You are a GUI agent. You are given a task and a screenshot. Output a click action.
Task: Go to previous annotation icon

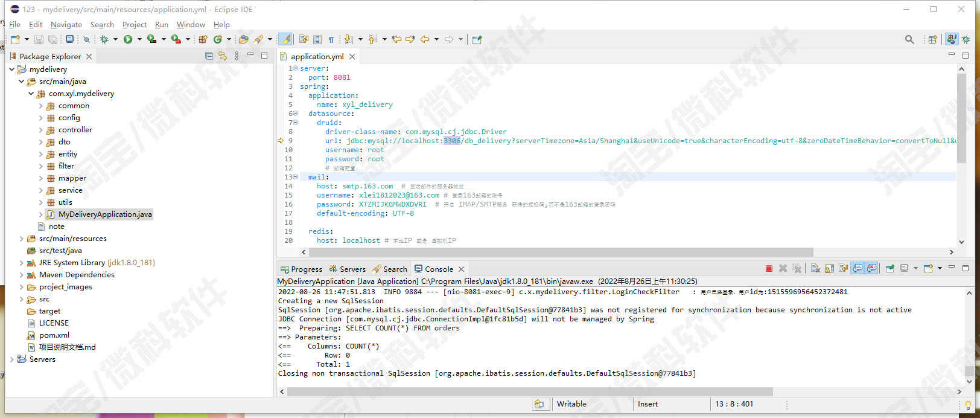[x=372, y=39]
